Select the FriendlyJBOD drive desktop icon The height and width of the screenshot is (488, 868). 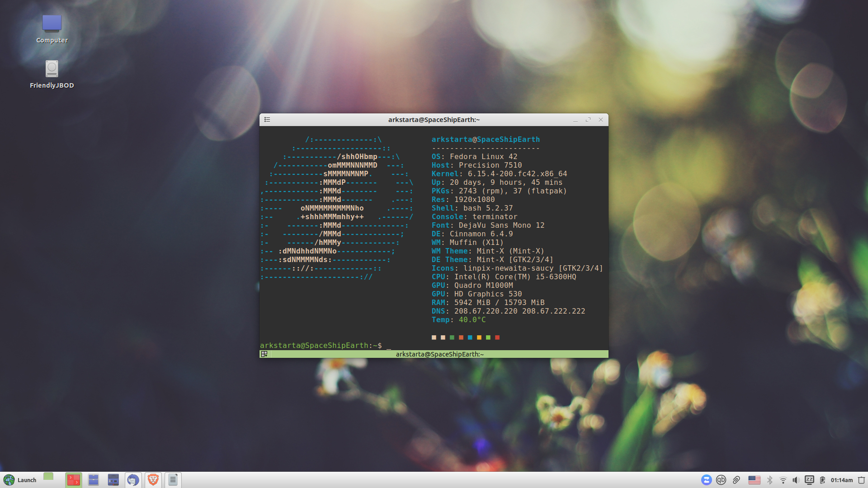[x=52, y=75]
